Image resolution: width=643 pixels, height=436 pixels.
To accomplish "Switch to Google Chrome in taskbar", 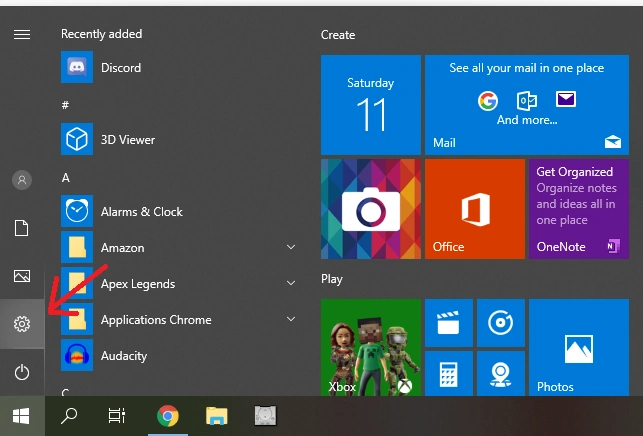I will click(168, 416).
